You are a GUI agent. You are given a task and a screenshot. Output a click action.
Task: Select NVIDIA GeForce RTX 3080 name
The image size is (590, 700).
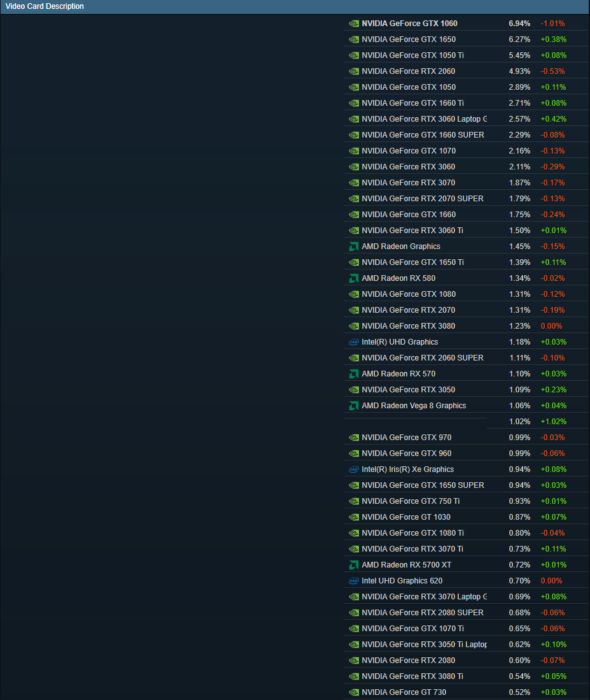(409, 326)
